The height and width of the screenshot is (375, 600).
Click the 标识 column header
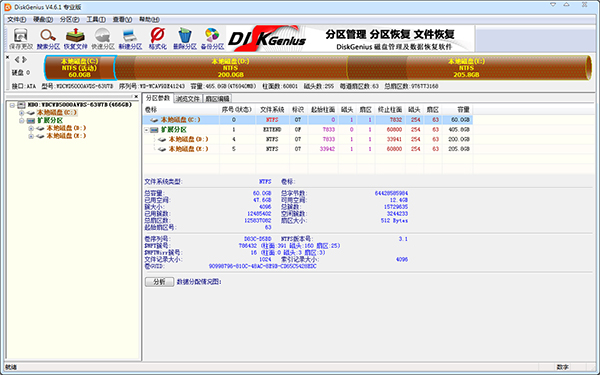(298, 110)
